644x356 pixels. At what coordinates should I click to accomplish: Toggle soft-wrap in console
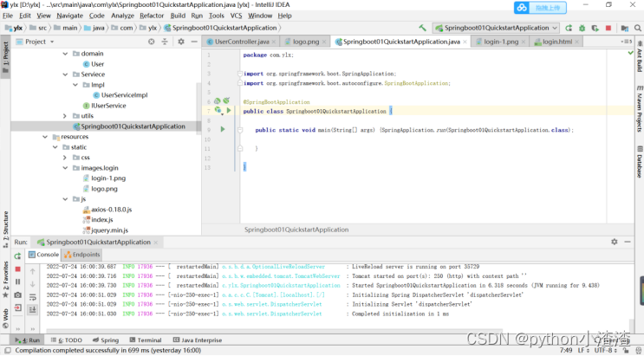click(x=32, y=297)
